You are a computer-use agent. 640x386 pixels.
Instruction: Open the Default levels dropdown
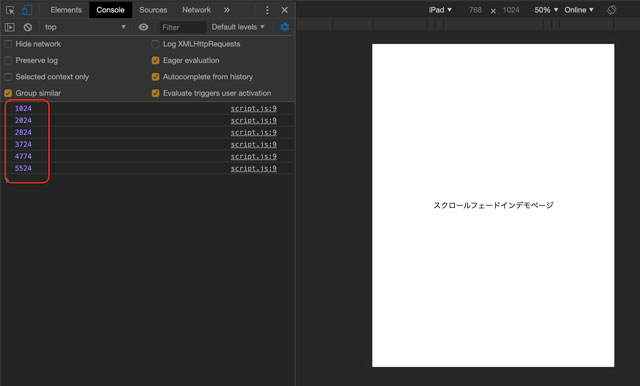[x=238, y=27]
